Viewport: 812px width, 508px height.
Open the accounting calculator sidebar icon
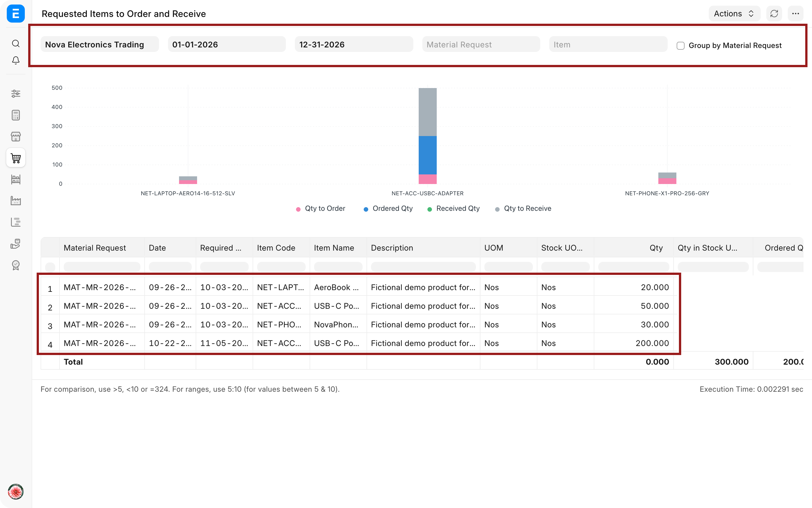[x=16, y=115]
